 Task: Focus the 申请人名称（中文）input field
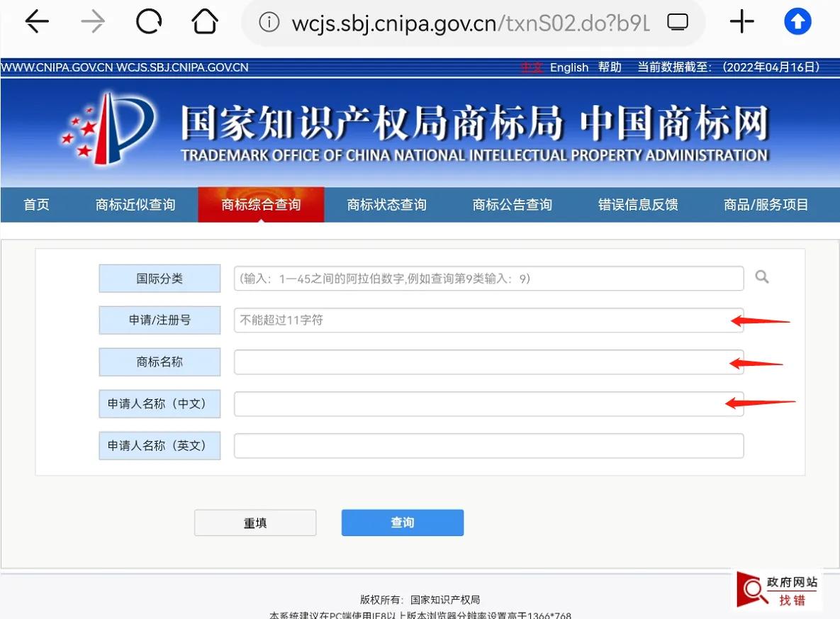(488, 404)
